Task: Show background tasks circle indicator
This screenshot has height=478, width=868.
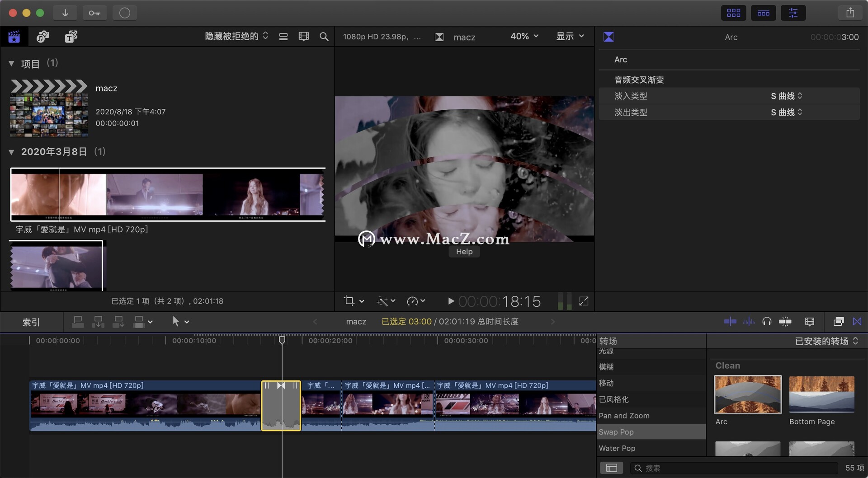Action: [x=124, y=13]
